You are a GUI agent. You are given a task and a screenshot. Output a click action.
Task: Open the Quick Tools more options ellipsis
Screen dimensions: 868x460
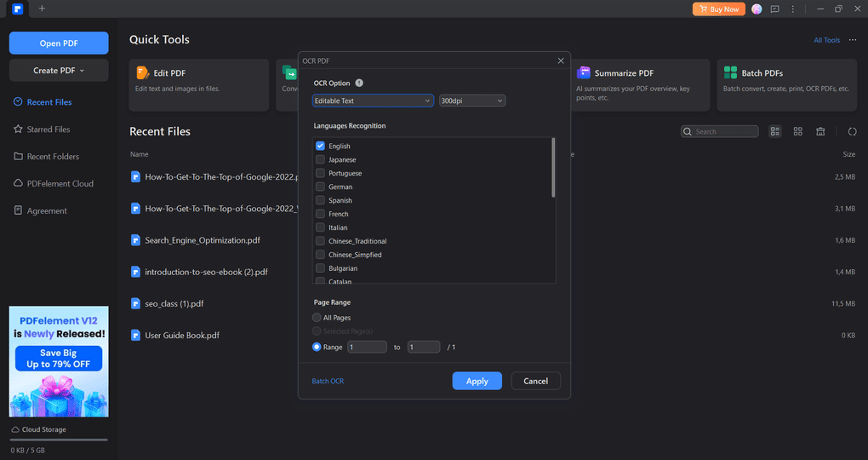click(853, 40)
